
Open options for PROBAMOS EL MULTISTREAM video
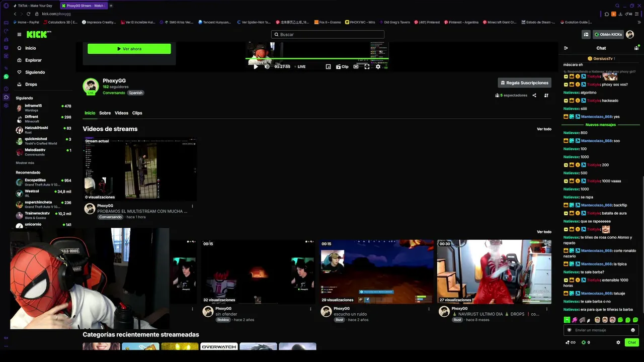pos(192,206)
